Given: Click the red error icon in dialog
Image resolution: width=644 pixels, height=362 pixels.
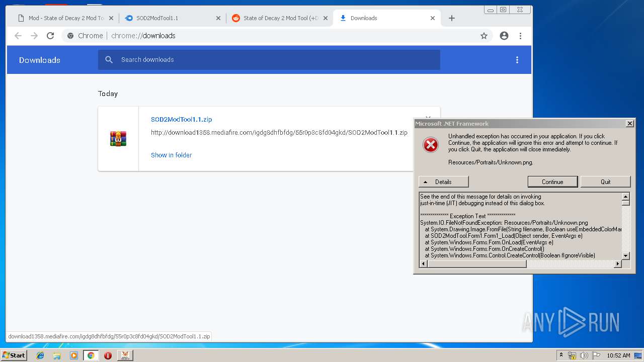Looking at the screenshot, I should point(431,145).
